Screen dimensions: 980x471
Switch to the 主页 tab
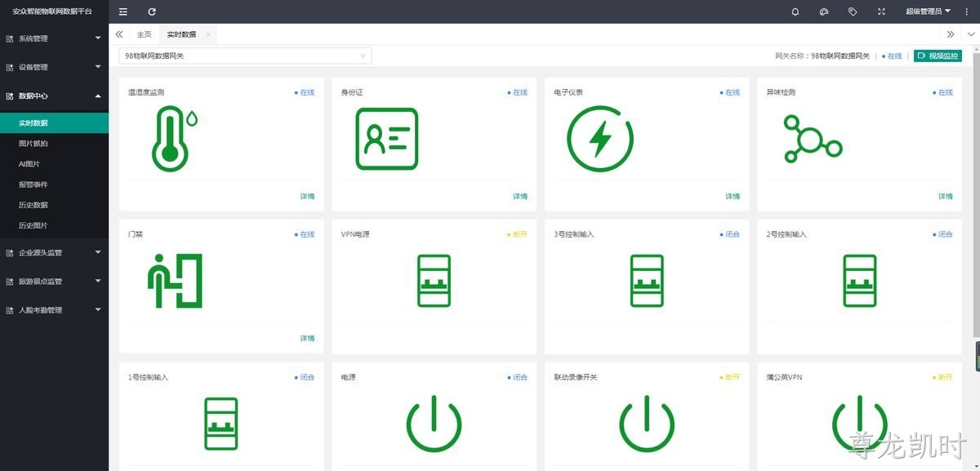(x=145, y=34)
